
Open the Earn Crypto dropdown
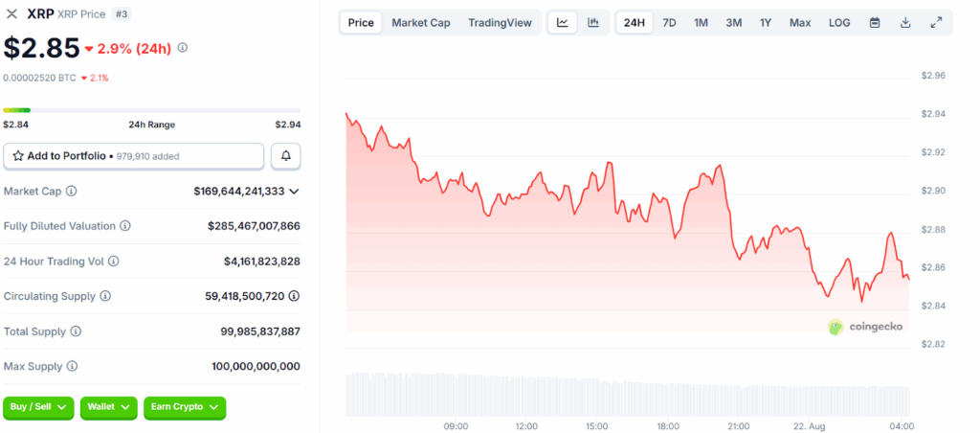185,407
